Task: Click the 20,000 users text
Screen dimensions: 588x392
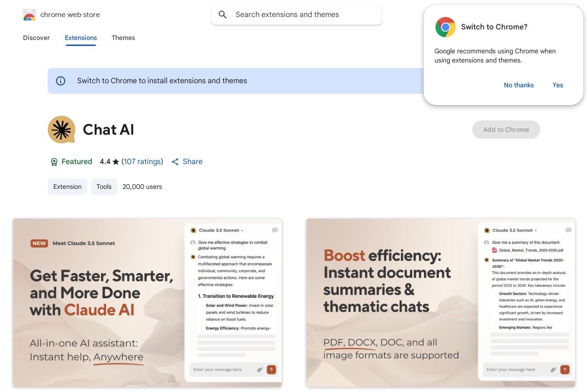Action: pos(142,187)
